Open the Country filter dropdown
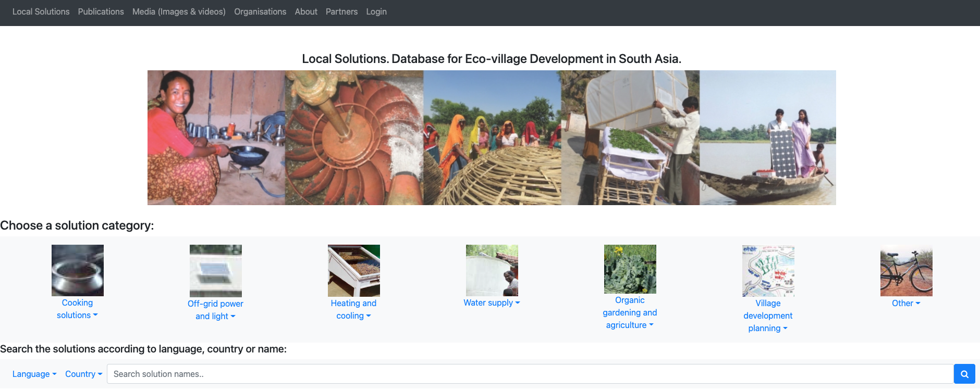The height and width of the screenshot is (391, 980). tap(84, 374)
